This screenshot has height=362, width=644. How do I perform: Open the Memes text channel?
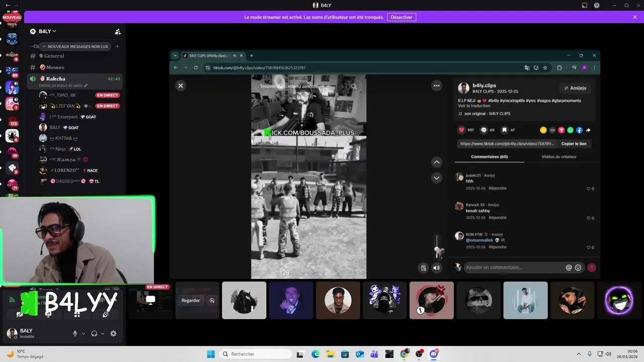click(x=74, y=67)
